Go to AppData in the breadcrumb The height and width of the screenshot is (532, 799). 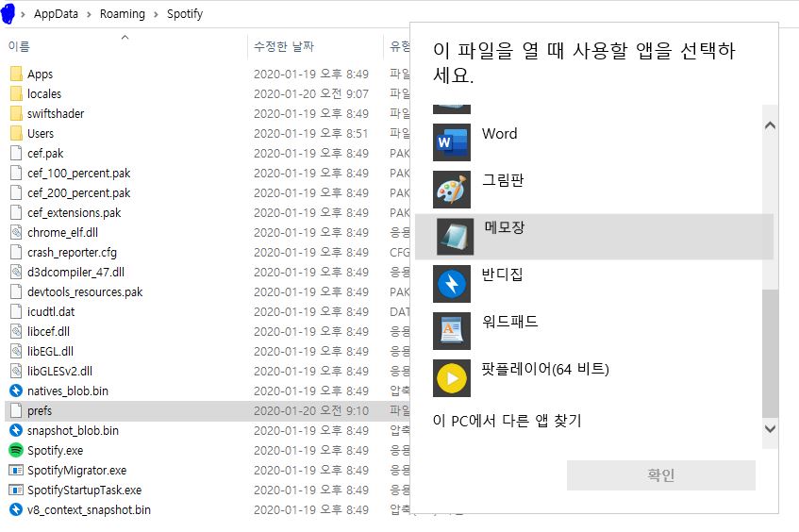(56, 14)
